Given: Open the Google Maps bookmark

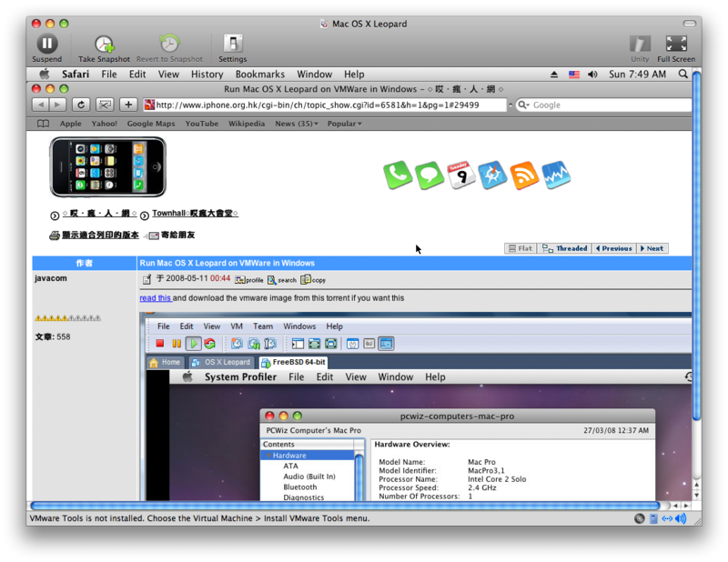Looking at the screenshot, I should click(x=151, y=124).
